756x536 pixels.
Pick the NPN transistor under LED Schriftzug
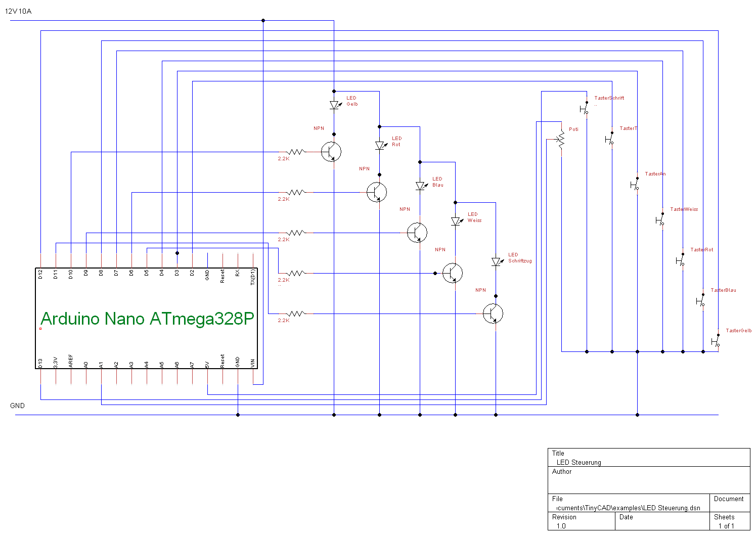493,314
